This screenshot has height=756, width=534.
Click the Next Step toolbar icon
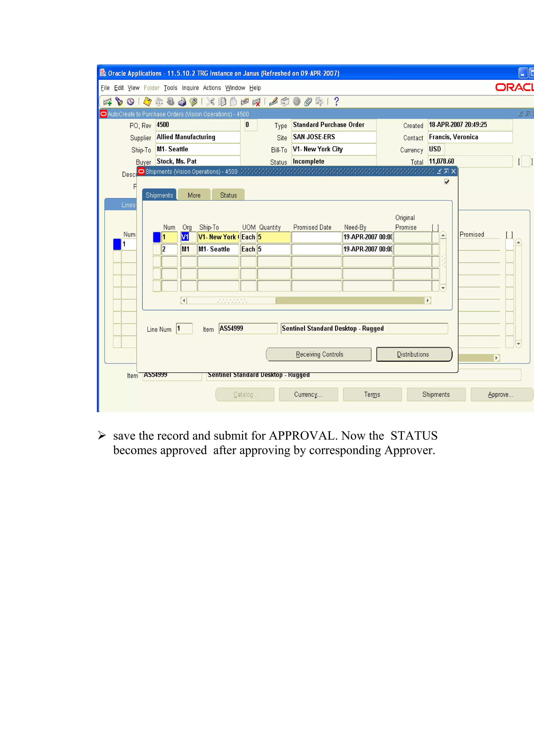click(x=159, y=102)
